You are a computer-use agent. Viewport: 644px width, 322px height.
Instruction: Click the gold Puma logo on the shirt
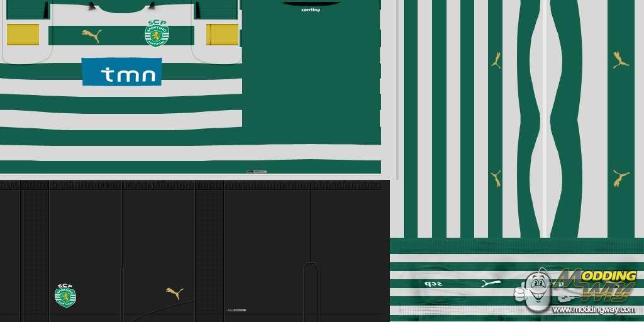tap(91, 35)
